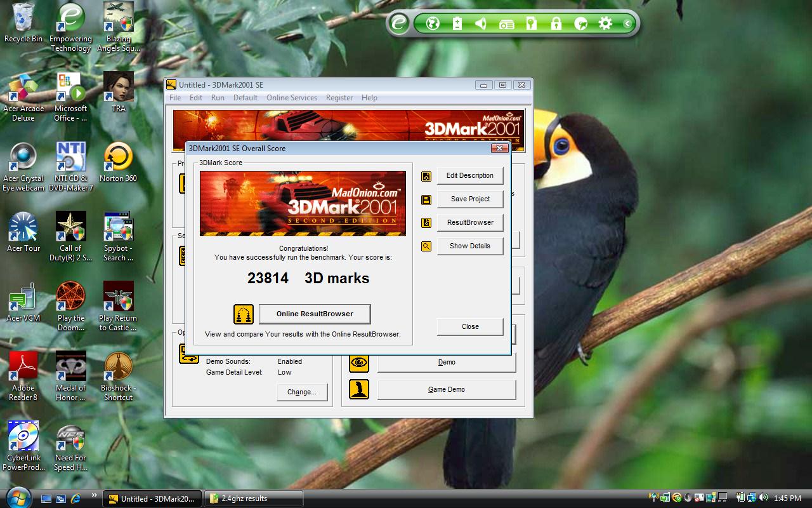The height and width of the screenshot is (508, 812).
Task: Close the Overall Score dialog via Close button
Action: [x=470, y=326]
